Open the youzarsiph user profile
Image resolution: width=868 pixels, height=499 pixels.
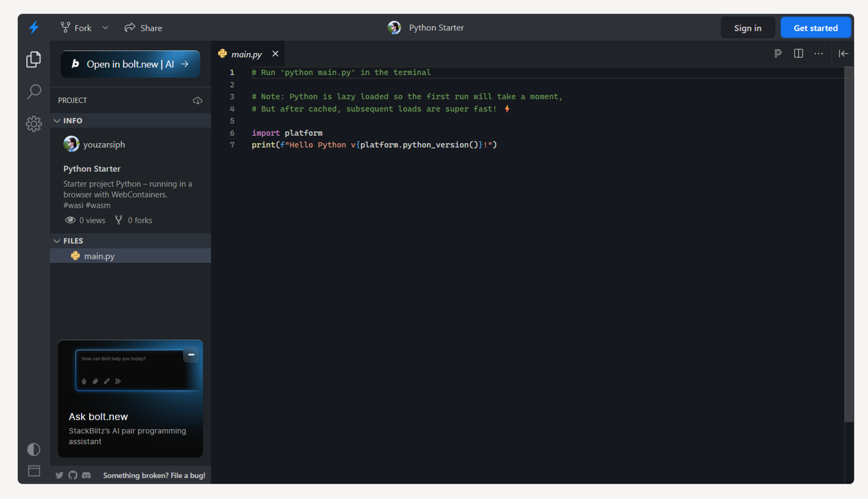tap(104, 144)
